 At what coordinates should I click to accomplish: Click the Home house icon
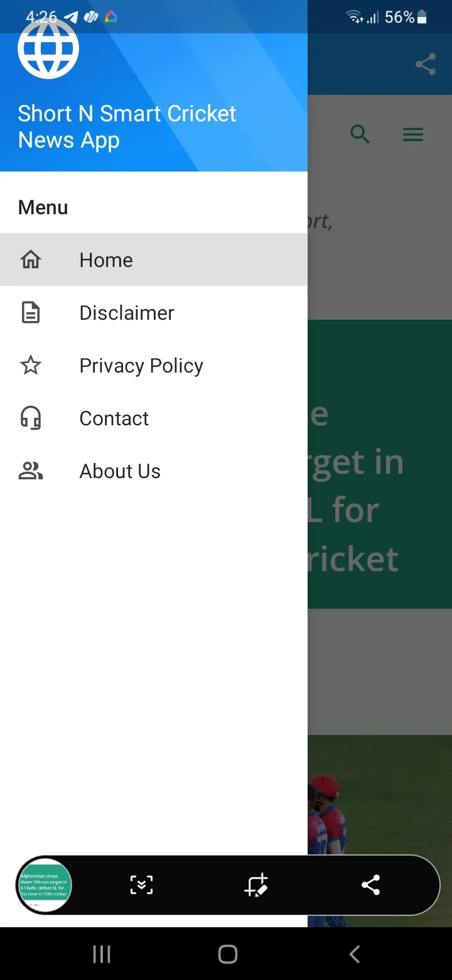[x=31, y=259]
